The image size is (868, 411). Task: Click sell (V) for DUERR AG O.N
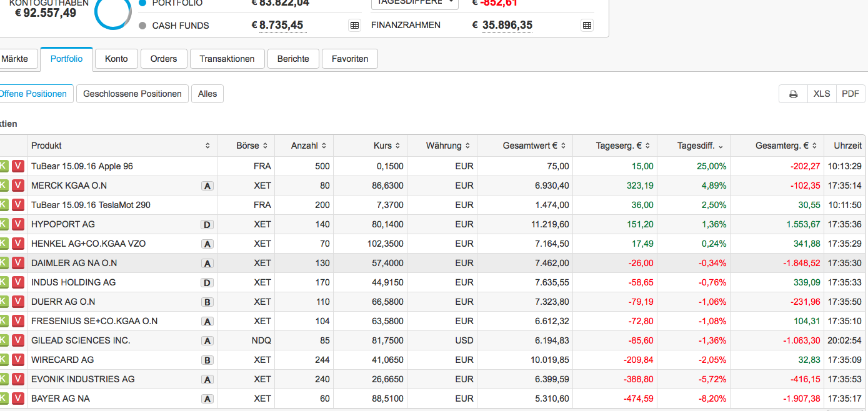point(18,302)
